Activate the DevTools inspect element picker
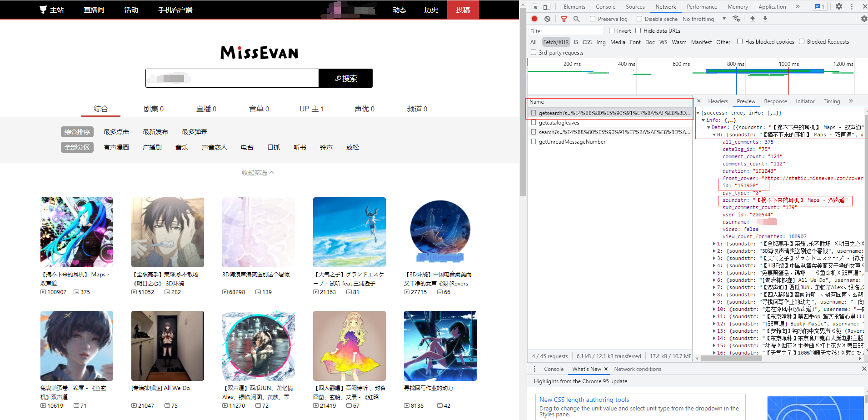 click(x=535, y=7)
